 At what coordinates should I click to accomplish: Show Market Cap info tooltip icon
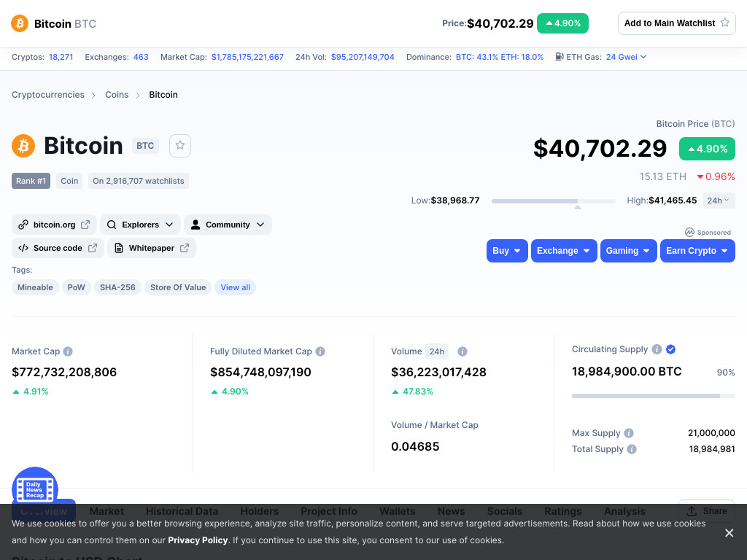click(x=68, y=351)
